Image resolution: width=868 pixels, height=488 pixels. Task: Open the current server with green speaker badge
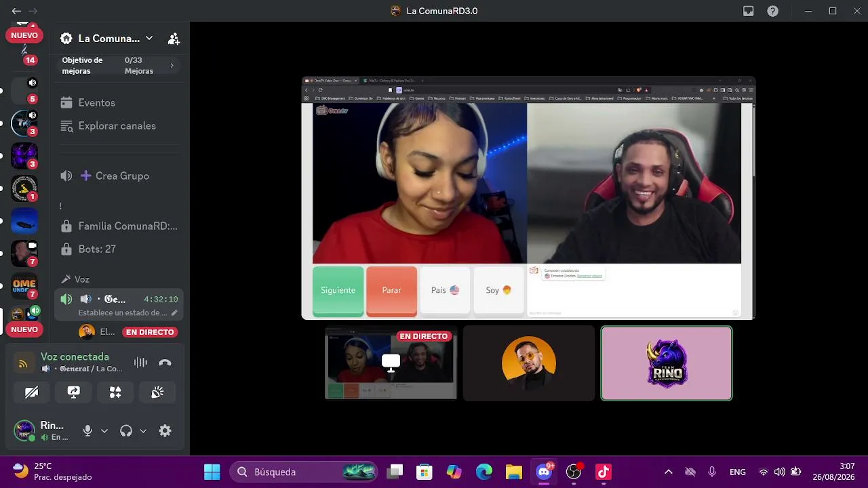(24, 314)
